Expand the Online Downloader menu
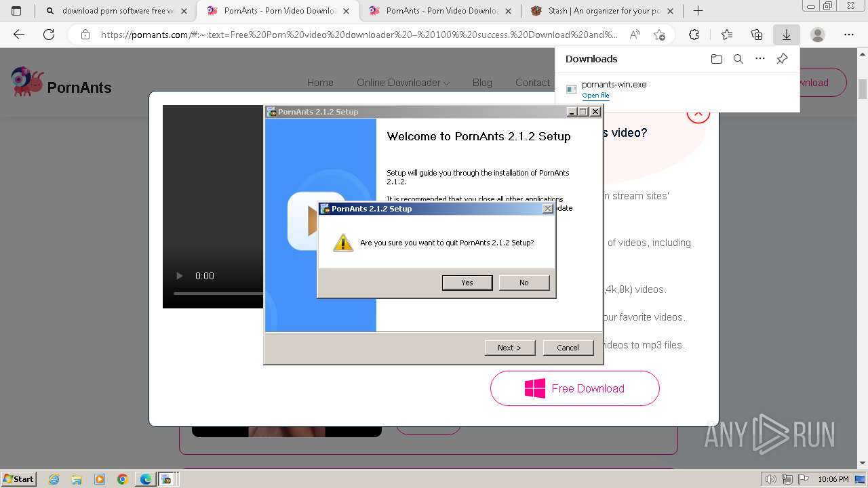868x488 pixels. [x=403, y=83]
